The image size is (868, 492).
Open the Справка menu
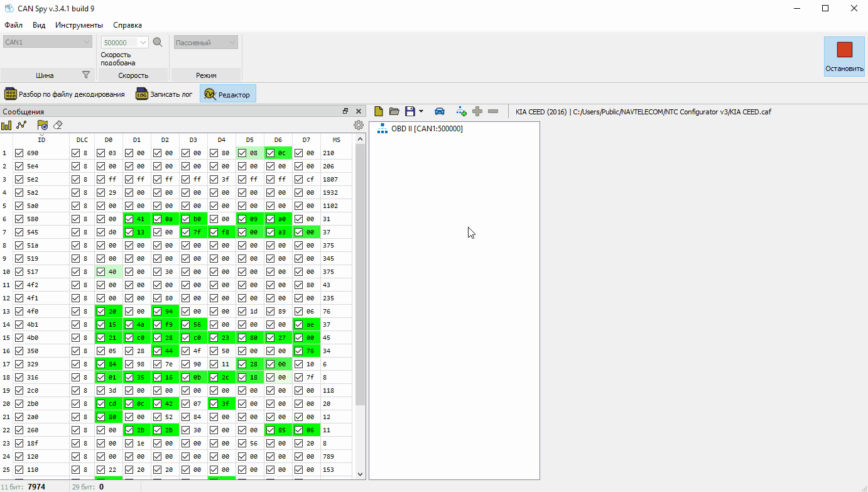pyautogui.click(x=127, y=25)
